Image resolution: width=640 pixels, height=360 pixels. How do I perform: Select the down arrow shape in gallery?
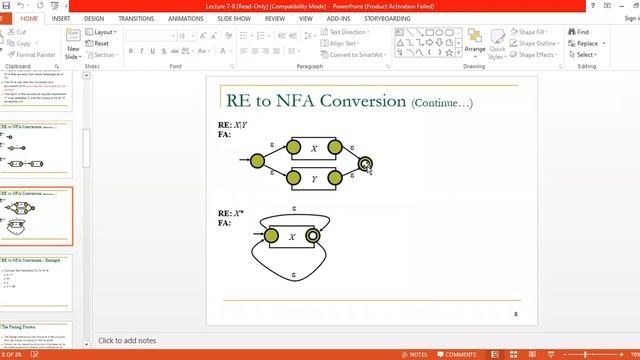pyautogui.click(x=439, y=42)
